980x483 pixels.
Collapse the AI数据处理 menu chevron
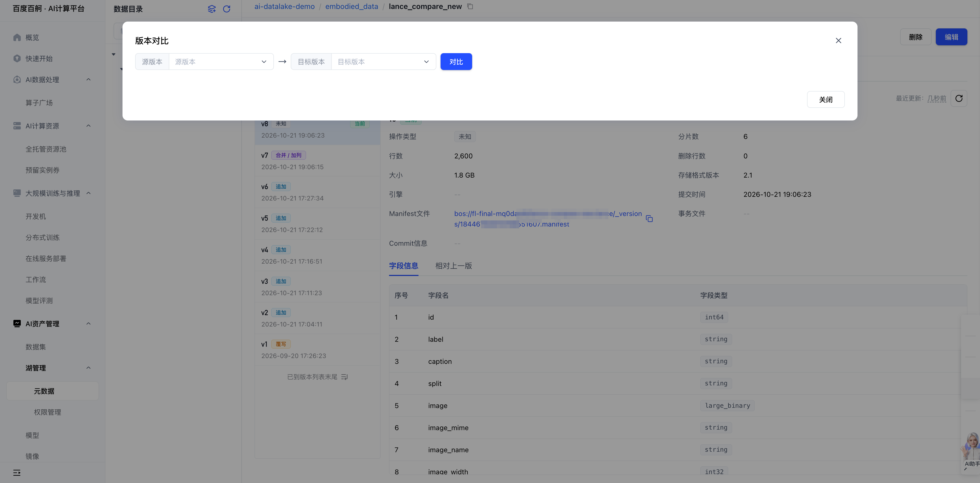[89, 79]
